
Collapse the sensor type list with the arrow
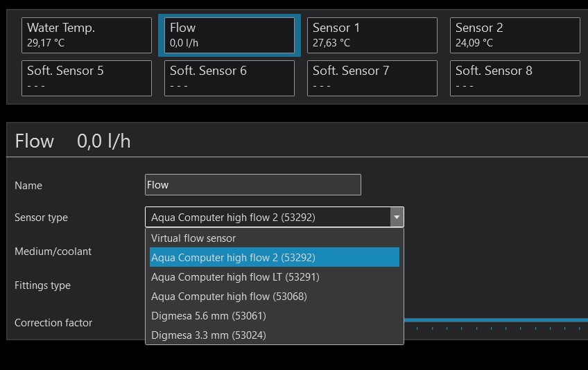pyautogui.click(x=397, y=218)
